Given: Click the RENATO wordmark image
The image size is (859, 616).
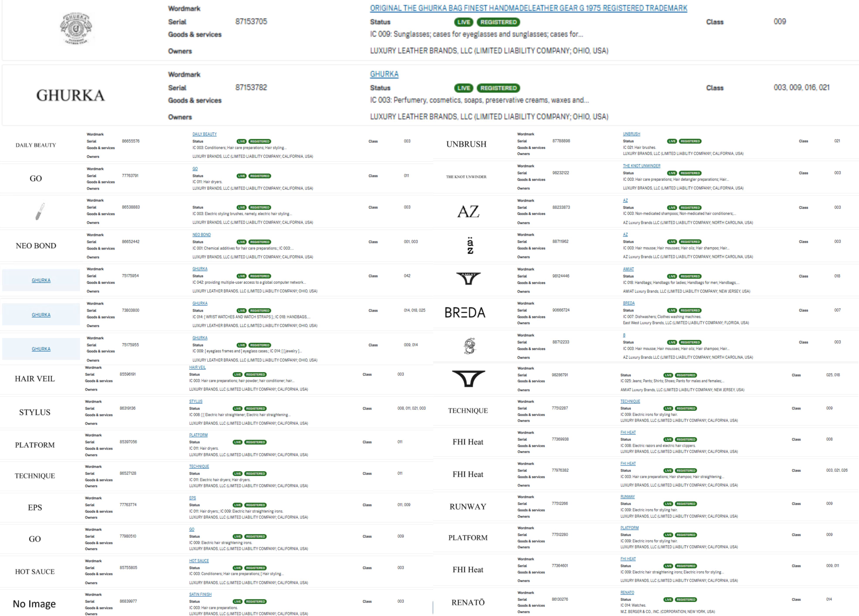Looking at the screenshot, I should [x=468, y=602].
